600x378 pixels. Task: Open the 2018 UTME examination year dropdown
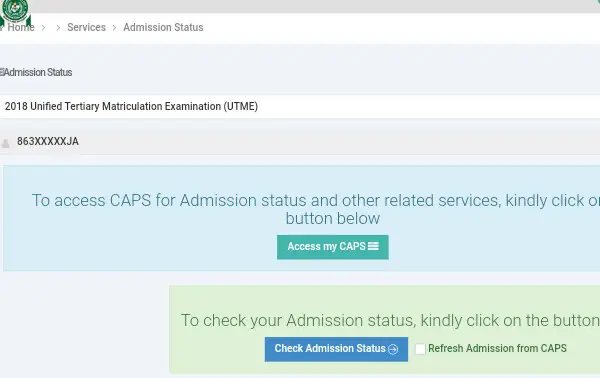pyautogui.click(x=300, y=106)
